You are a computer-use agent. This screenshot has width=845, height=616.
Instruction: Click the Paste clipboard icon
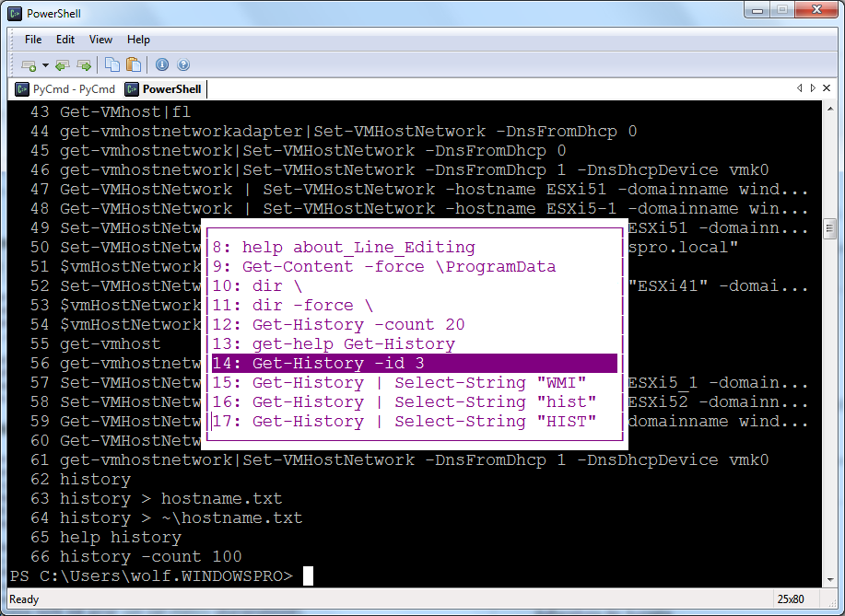point(134,64)
